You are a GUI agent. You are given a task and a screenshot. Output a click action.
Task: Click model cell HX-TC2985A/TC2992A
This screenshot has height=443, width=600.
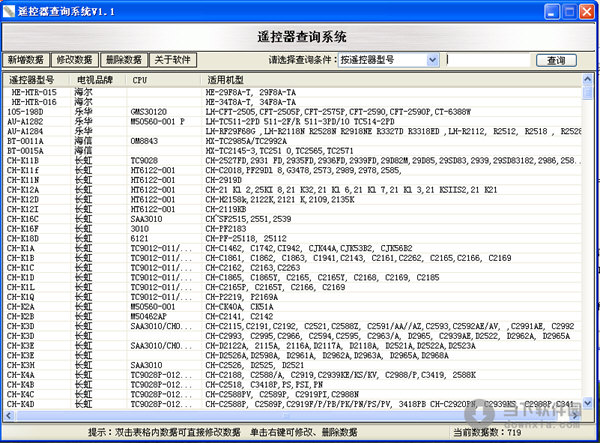pyautogui.click(x=246, y=141)
